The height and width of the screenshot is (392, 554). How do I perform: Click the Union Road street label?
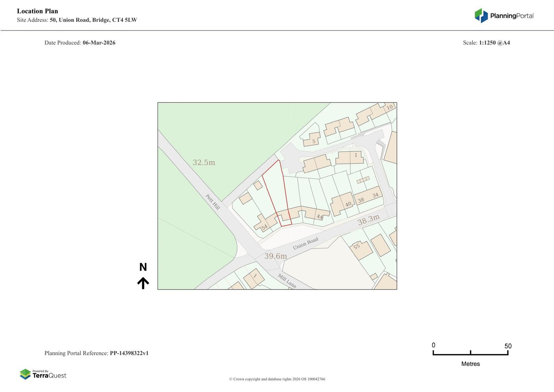point(305,243)
